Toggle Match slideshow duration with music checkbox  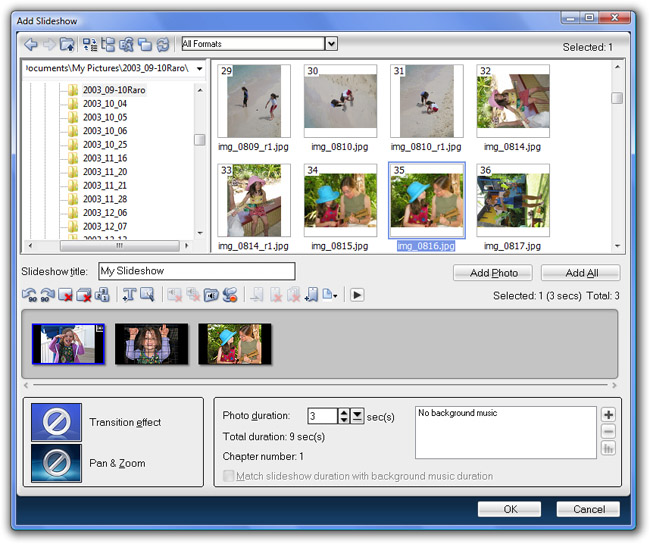tap(229, 476)
